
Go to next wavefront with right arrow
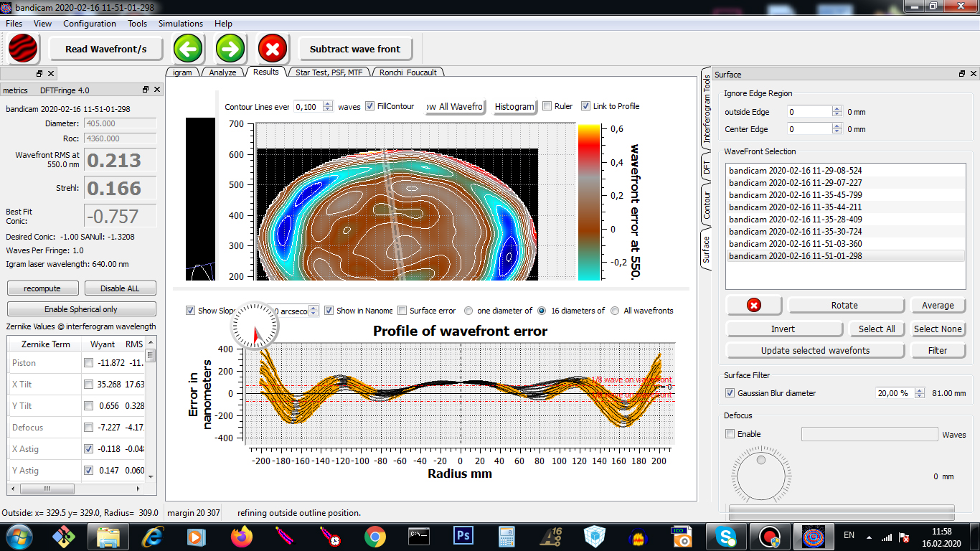click(230, 49)
